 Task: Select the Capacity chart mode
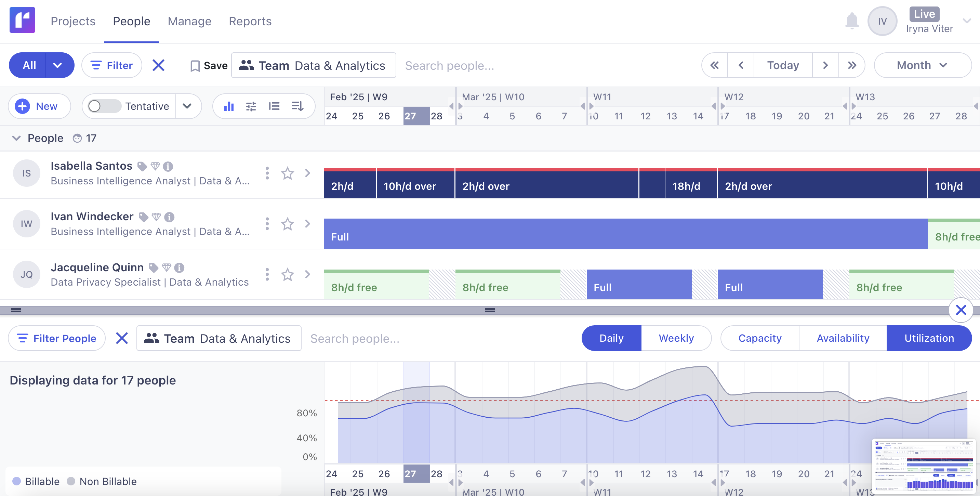tap(759, 338)
